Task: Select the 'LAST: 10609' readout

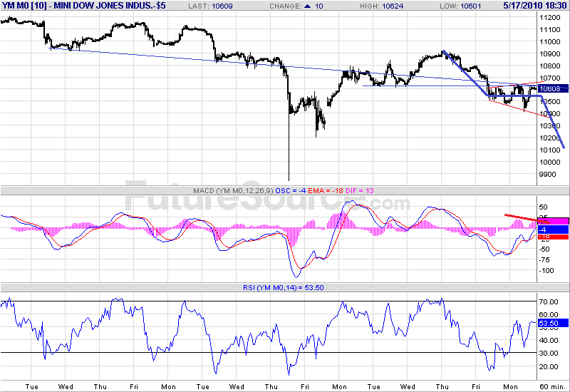Action: 210,6
